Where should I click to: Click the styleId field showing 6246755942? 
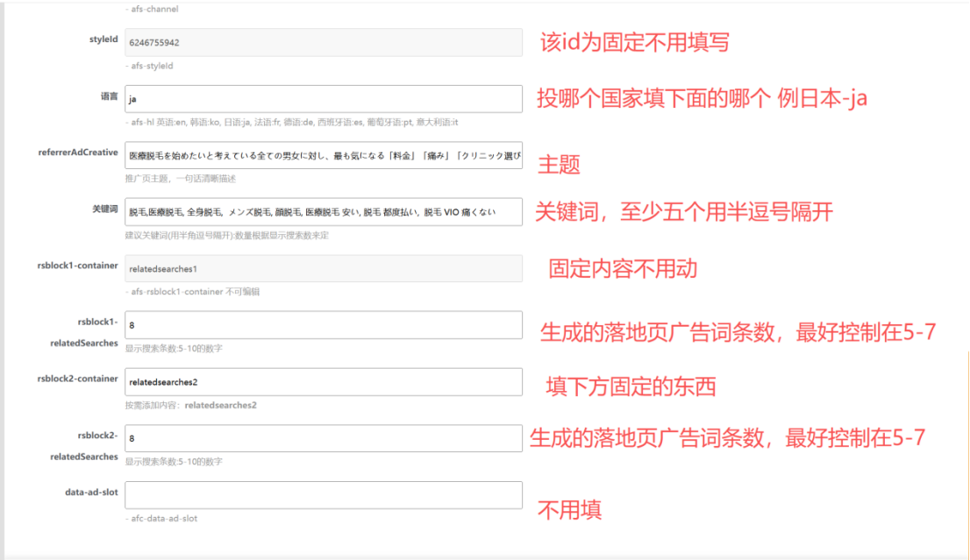(x=323, y=42)
